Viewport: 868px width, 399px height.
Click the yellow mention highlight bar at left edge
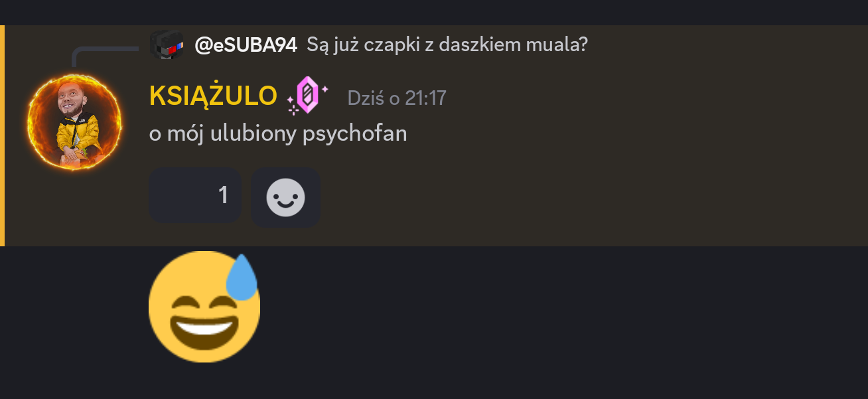(x=2, y=135)
